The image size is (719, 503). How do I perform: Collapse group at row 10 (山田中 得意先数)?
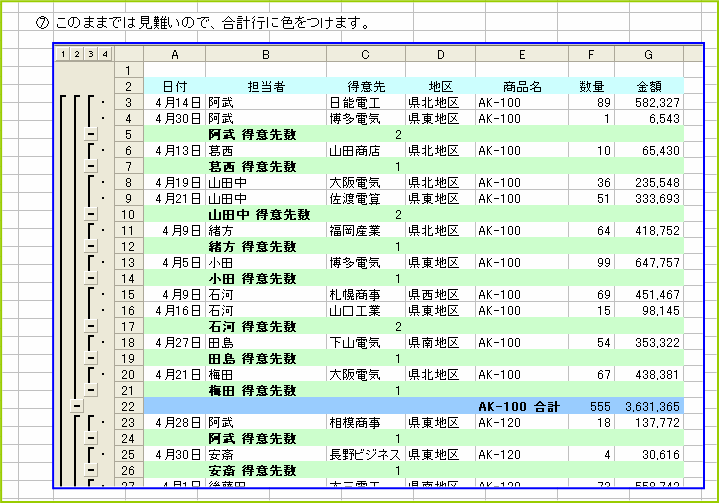coord(91,214)
